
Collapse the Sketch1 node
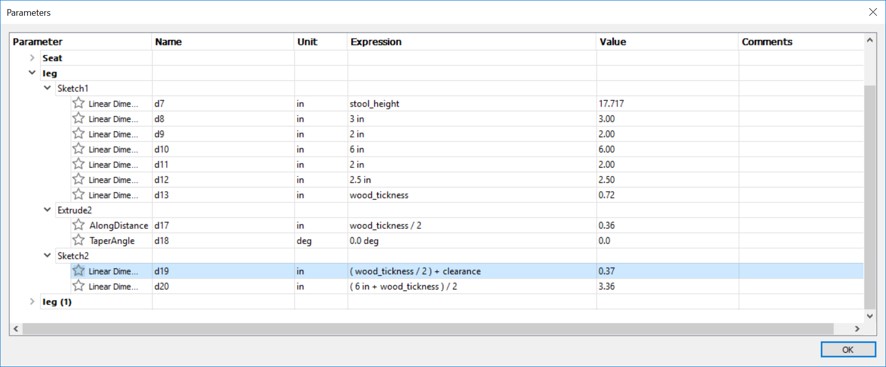click(47, 88)
